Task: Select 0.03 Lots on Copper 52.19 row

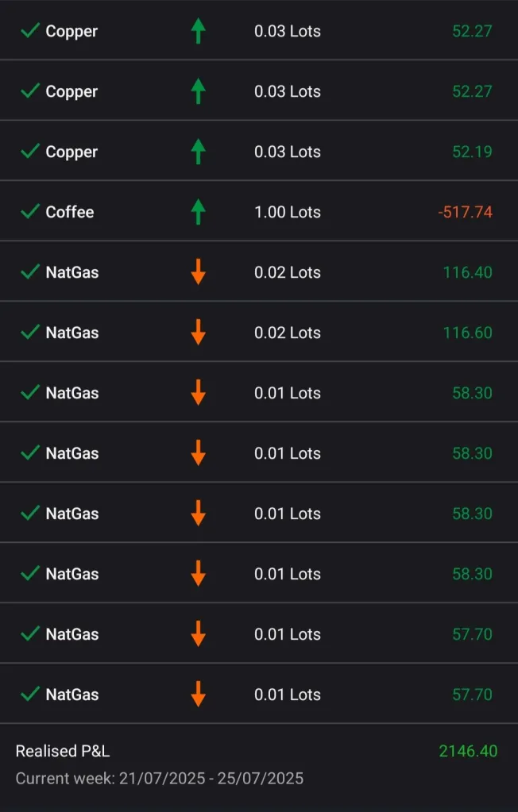Action: pos(288,152)
